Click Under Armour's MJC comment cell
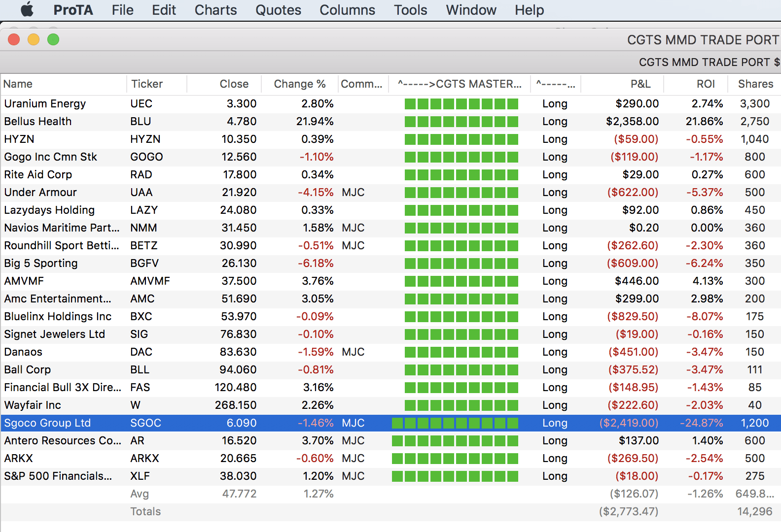Screen dimensions: 781x532 point(353,192)
